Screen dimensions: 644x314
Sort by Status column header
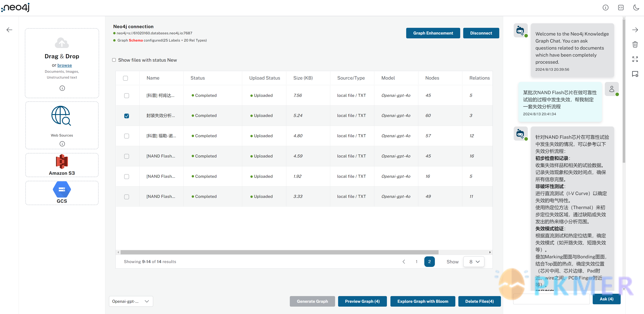click(x=198, y=78)
